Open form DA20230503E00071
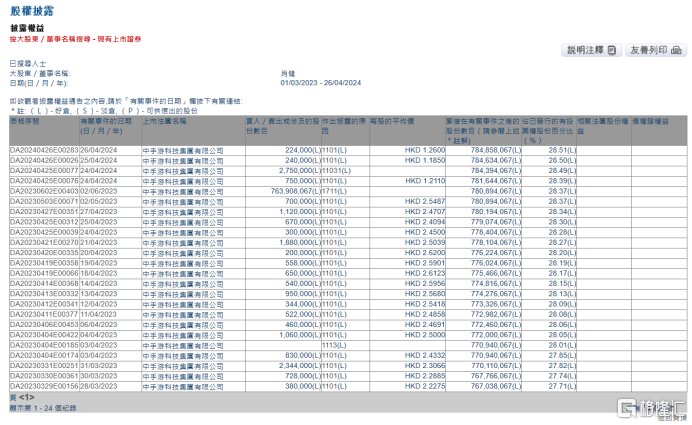This screenshot has width=692, height=425. [x=44, y=202]
